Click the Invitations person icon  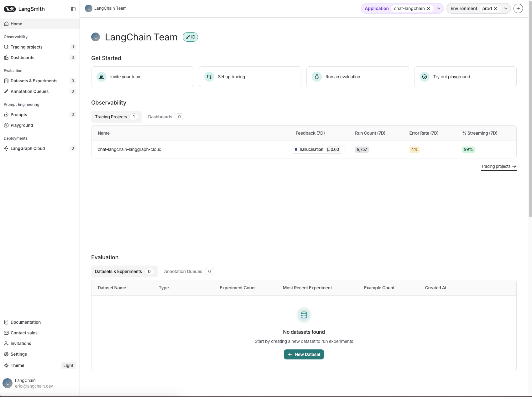click(6, 343)
